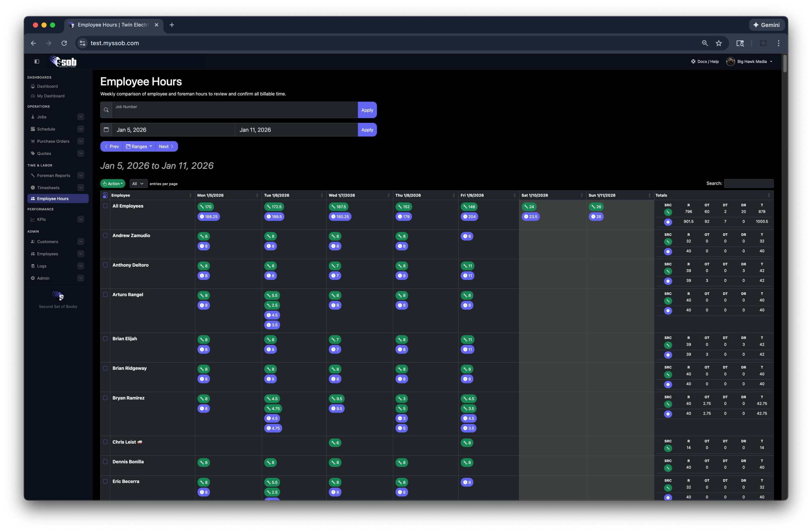Expand the Ranges date presets
Screen dimensions: 812x532
139,146
